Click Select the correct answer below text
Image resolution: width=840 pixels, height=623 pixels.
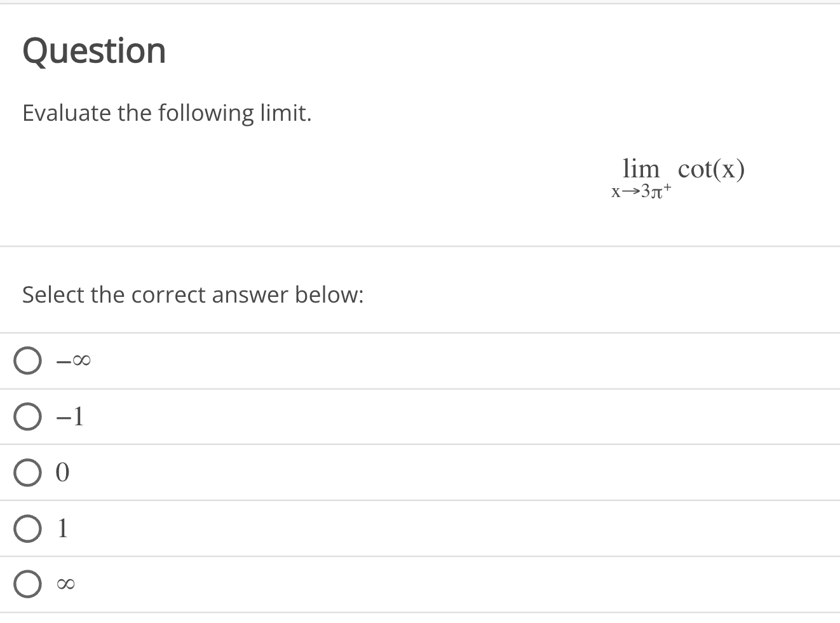tap(193, 294)
